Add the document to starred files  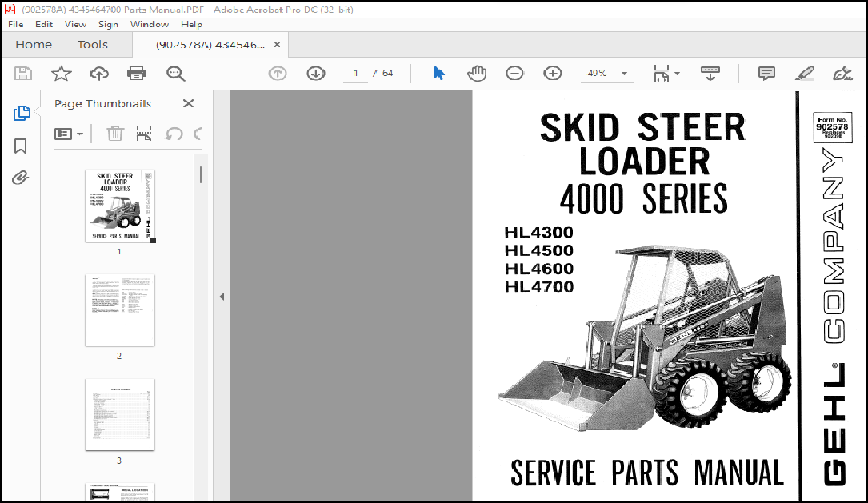[x=62, y=73]
